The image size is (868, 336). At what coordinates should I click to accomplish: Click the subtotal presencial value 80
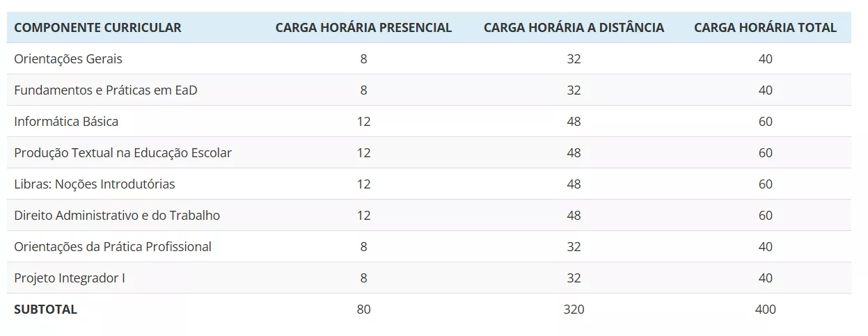click(x=363, y=310)
